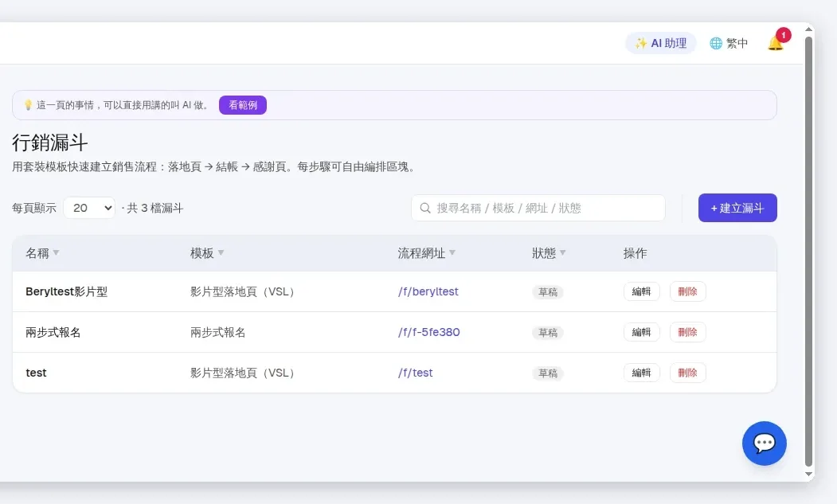Focus the 搜尋名稱 search field
The height and width of the screenshot is (504, 837).
tap(538, 208)
